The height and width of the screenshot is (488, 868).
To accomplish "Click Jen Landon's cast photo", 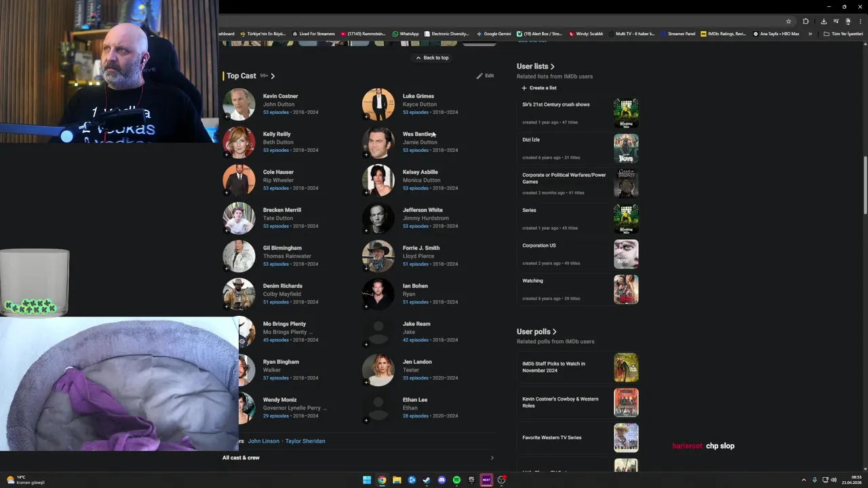I will click(378, 370).
